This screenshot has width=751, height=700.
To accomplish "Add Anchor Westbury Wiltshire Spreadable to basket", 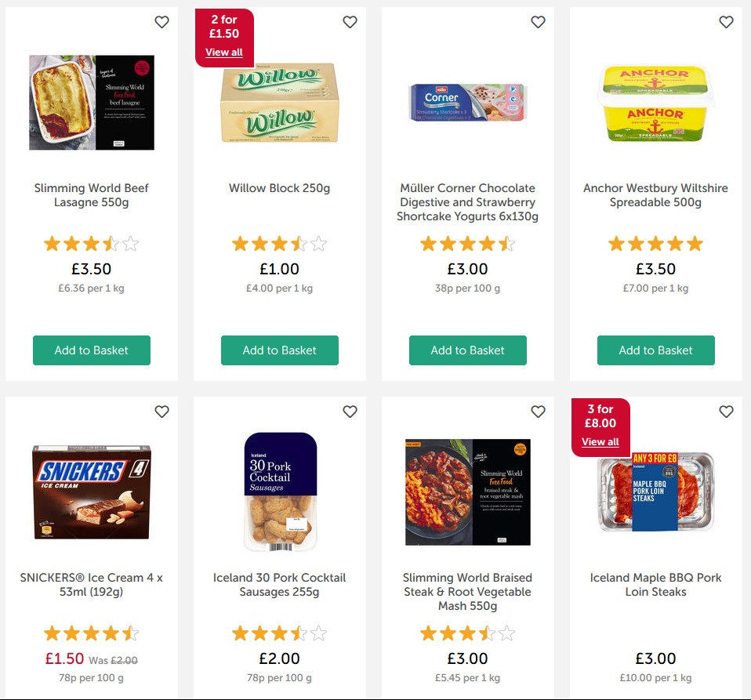I will tap(655, 350).
